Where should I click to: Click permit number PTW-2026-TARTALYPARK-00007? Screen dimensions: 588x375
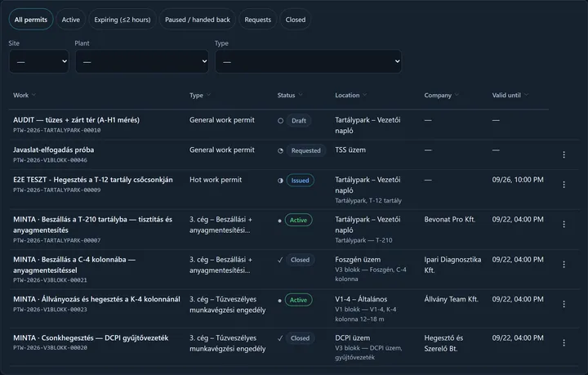pyautogui.click(x=57, y=240)
